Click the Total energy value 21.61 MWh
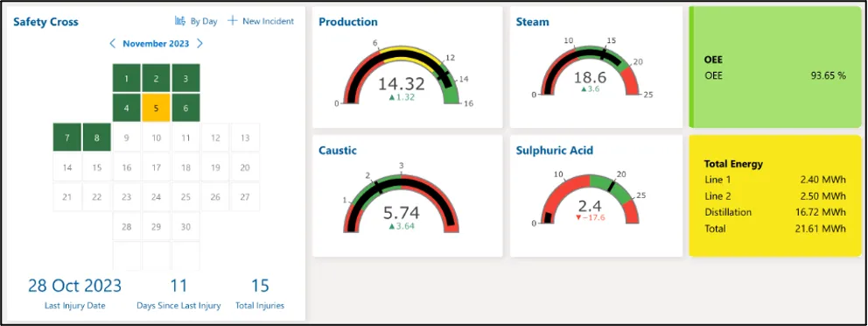This screenshot has height=326, width=868. [x=821, y=229]
